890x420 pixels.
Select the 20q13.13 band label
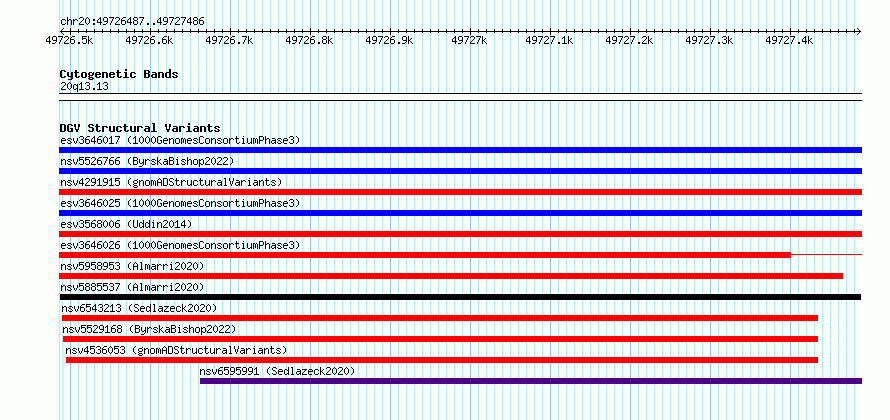point(84,87)
